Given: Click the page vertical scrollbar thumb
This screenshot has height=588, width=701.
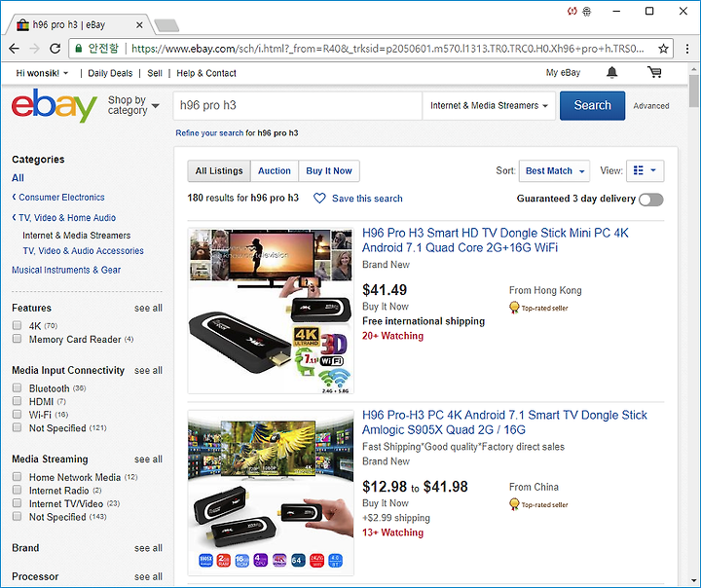Looking at the screenshot, I should point(694,92).
